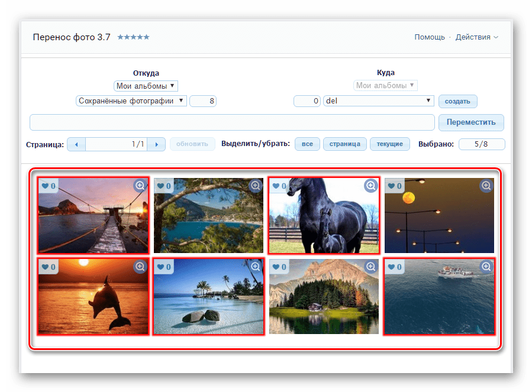The height and width of the screenshot is (392, 532).
Task: Like the tropical beach photo
Action: 160,267
